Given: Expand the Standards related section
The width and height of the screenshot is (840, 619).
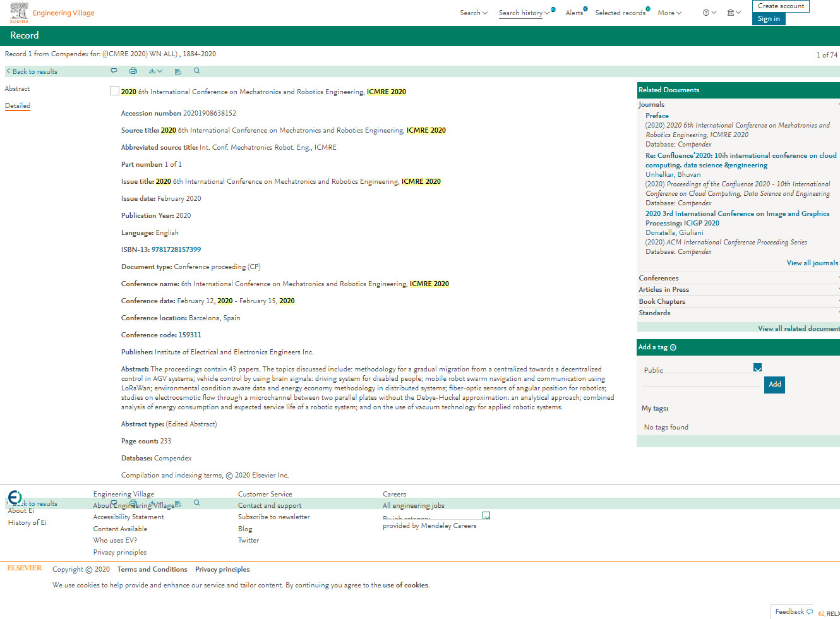Looking at the screenshot, I should pyautogui.click(x=738, y=313).
